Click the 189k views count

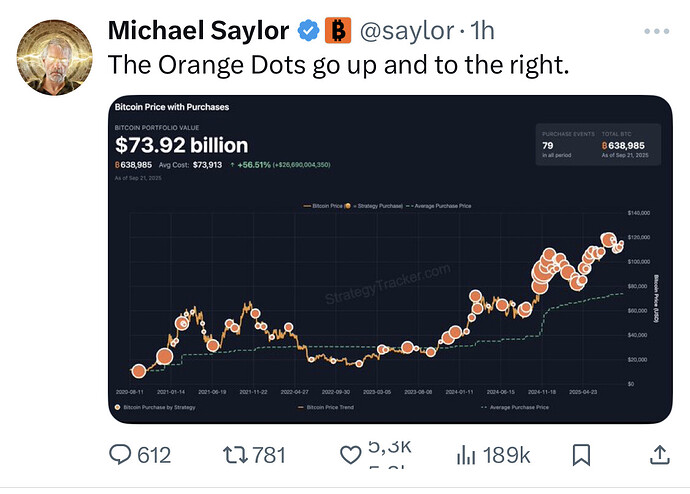(506, 455)
